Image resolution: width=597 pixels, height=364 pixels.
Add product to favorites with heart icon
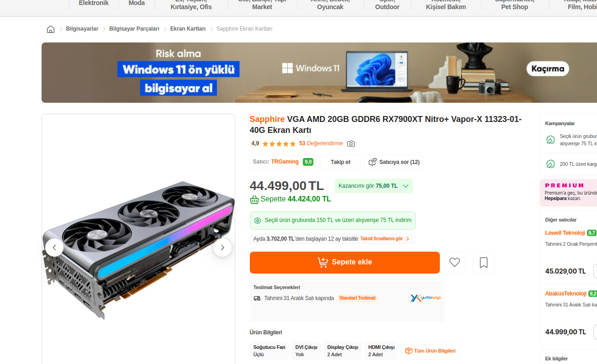(454, 263)
